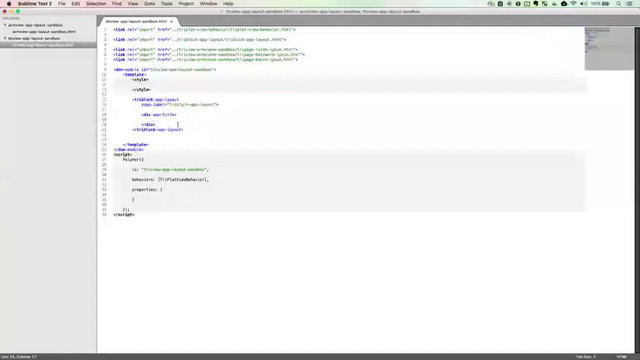Image resolution: width=640 pixels, height=360 pixels.
Task: Open the Tab Size selector in status bar
Action: point(586,357)
